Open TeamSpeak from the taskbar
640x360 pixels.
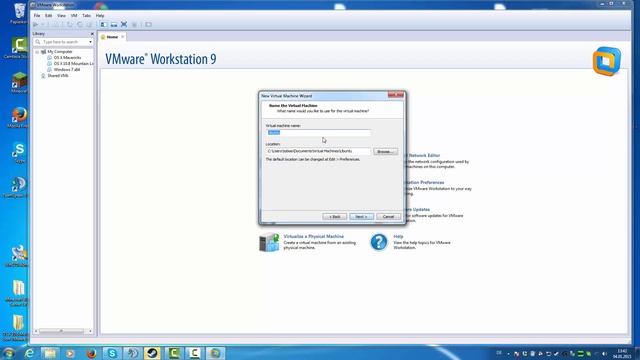[132, 353]
